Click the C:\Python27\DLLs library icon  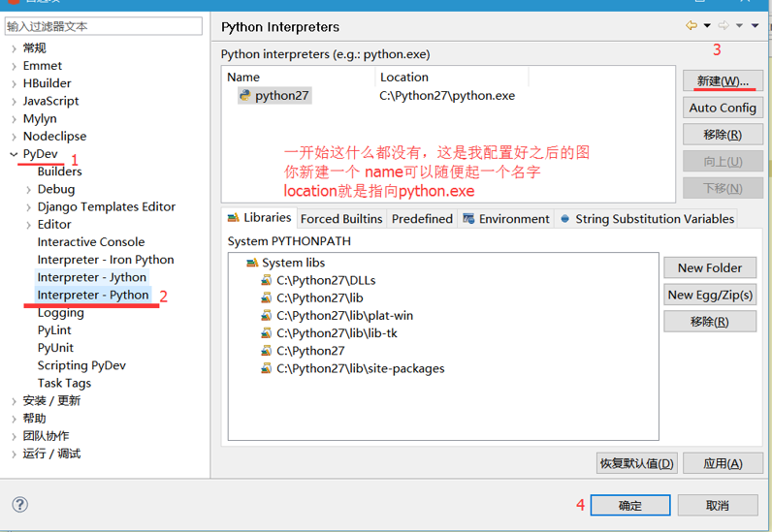267,280
